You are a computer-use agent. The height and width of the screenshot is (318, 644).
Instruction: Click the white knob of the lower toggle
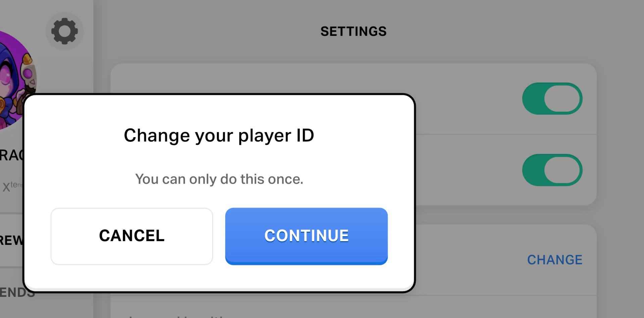[x=562, y=170]
